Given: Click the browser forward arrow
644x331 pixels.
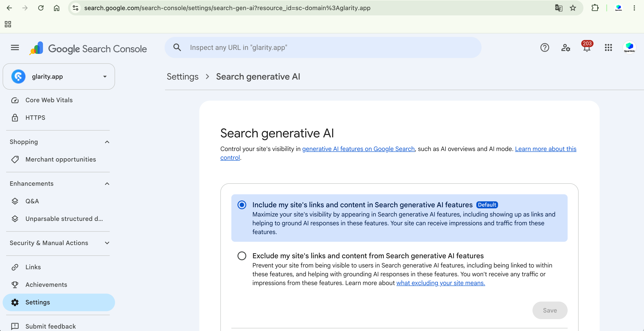Looking at the screenshot, I should (x=25, y=8).
